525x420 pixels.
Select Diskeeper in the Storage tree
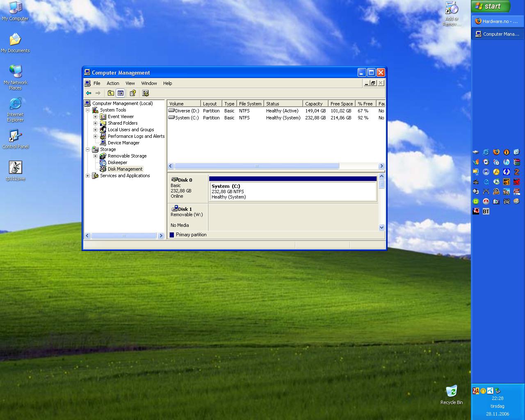tap(117, 162)
